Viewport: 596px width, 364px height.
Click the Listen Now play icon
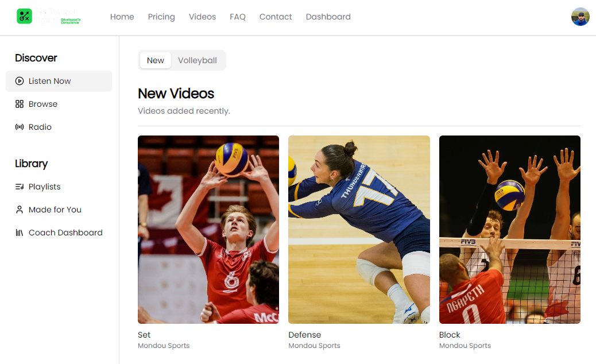point(20,81)
